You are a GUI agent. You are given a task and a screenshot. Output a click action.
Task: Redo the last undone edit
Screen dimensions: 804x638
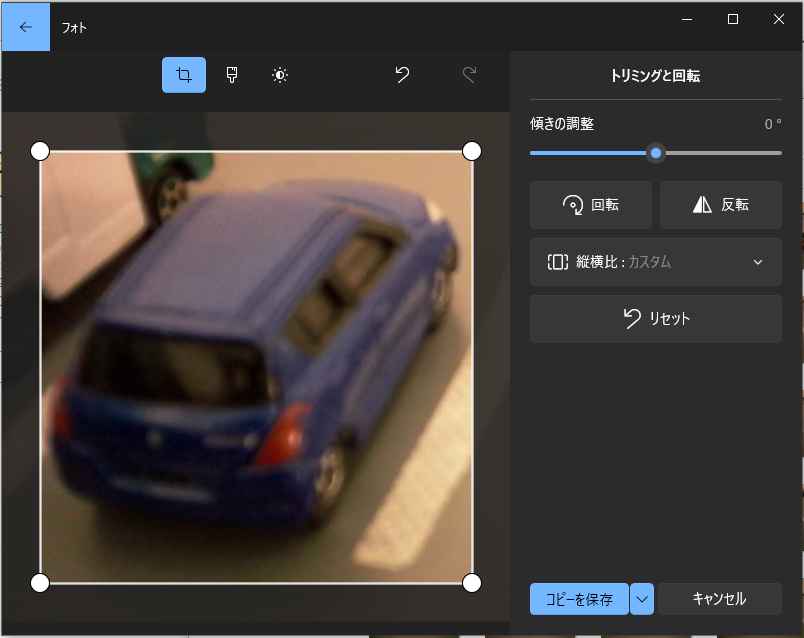pos(469,75)
